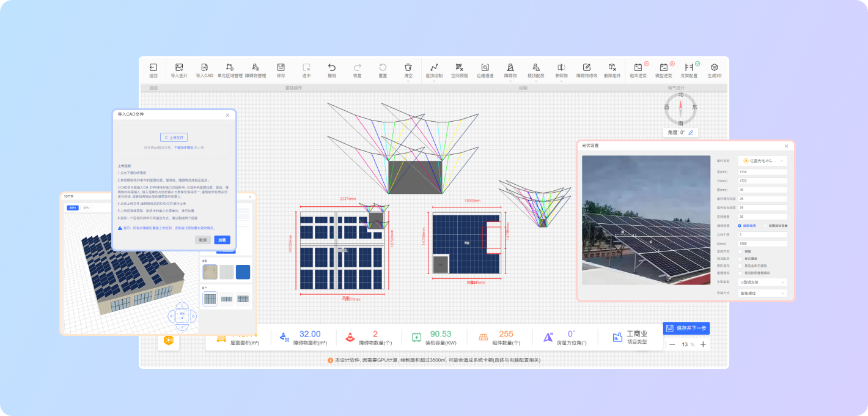Open 障碍物管理 obstacle management

256,70
